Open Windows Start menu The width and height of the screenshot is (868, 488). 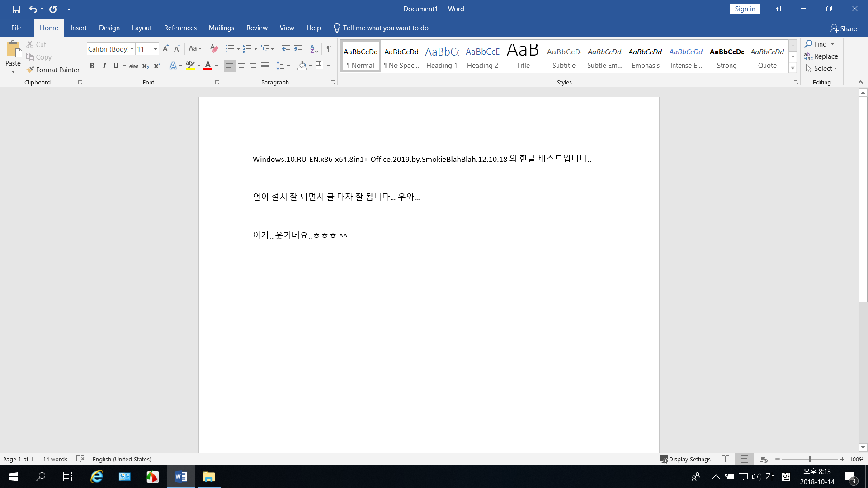click(14, 477)
